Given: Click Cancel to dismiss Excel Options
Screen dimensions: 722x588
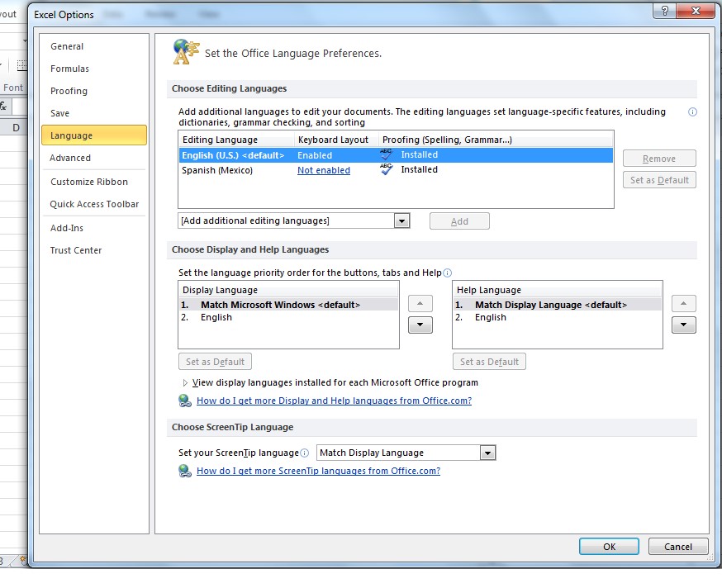Looking at the screenshot, I should (x=677, y=547).
